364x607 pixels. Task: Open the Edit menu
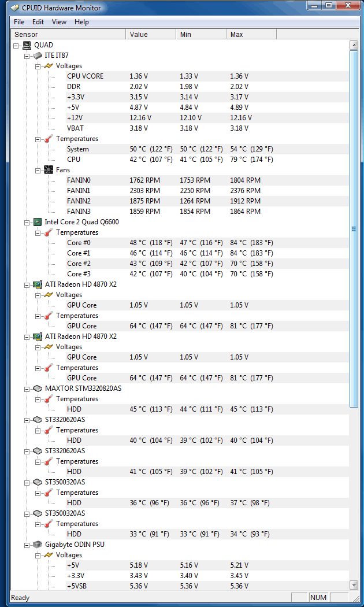tap(38, 22)
